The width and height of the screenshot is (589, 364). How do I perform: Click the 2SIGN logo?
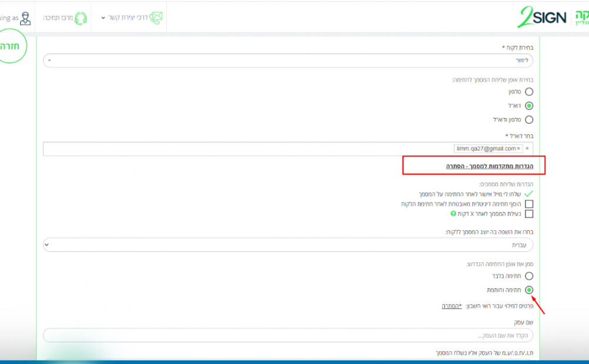point(540,17)
